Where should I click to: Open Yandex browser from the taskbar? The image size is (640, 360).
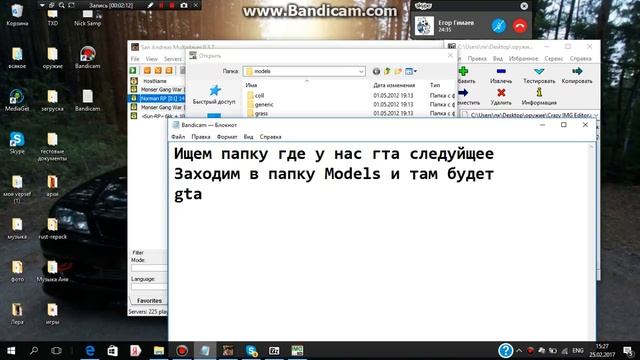point(136,350)
